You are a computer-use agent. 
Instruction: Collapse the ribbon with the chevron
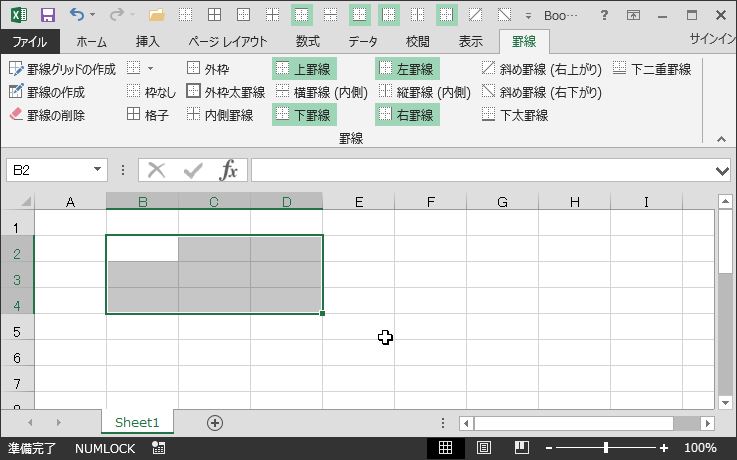point(721,139)
